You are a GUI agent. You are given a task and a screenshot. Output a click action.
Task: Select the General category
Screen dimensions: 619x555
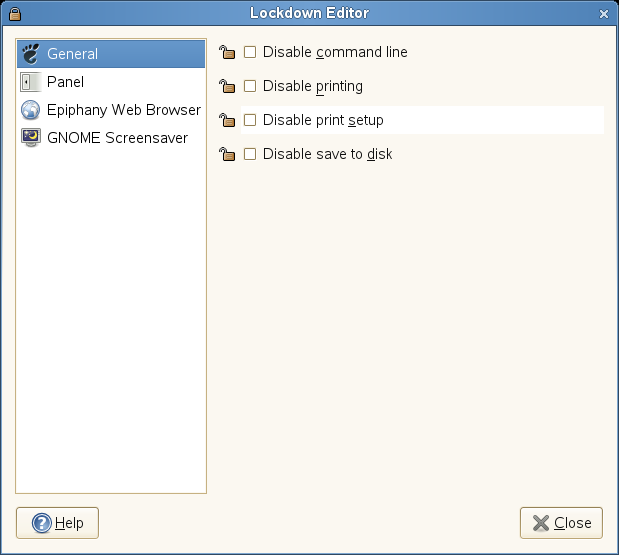[73, 54]
